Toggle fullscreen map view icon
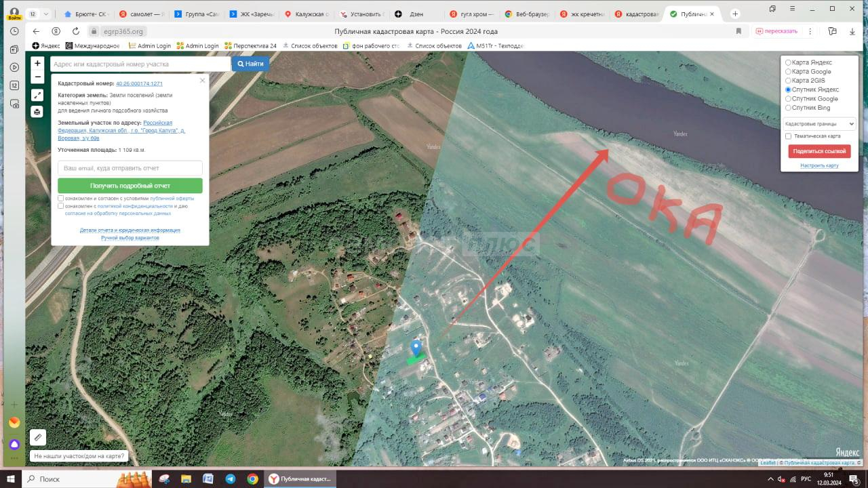The width and height of the screenshot is (868, 488). [x=37, y=95]
